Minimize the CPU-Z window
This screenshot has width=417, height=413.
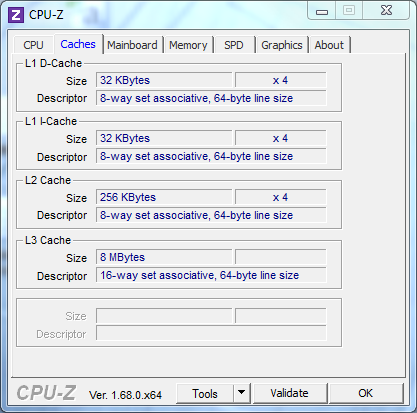322,11
